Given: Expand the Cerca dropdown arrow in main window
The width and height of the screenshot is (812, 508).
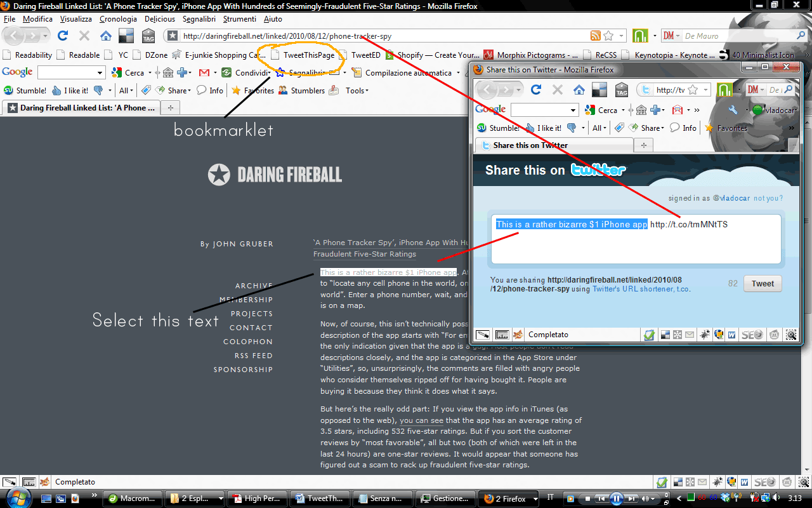Looking at the screenshot, I should coord(150,73).
